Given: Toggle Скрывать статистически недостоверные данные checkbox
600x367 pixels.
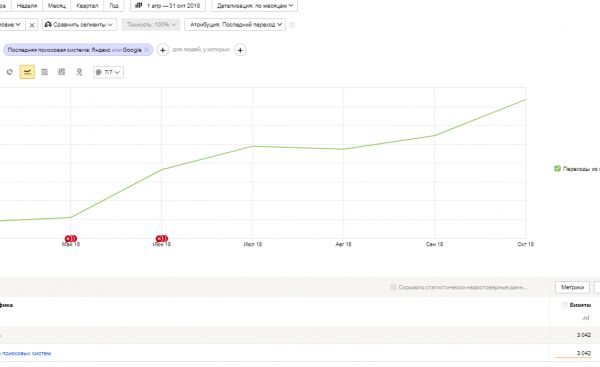Looking at the screenshot, I should (x=393, y=287).
